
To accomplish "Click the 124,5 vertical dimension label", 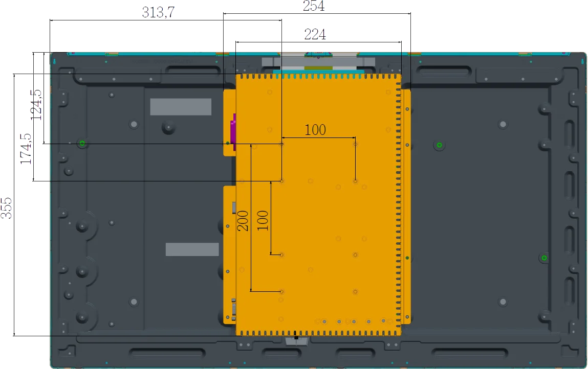I will click(x=36, y=105).
